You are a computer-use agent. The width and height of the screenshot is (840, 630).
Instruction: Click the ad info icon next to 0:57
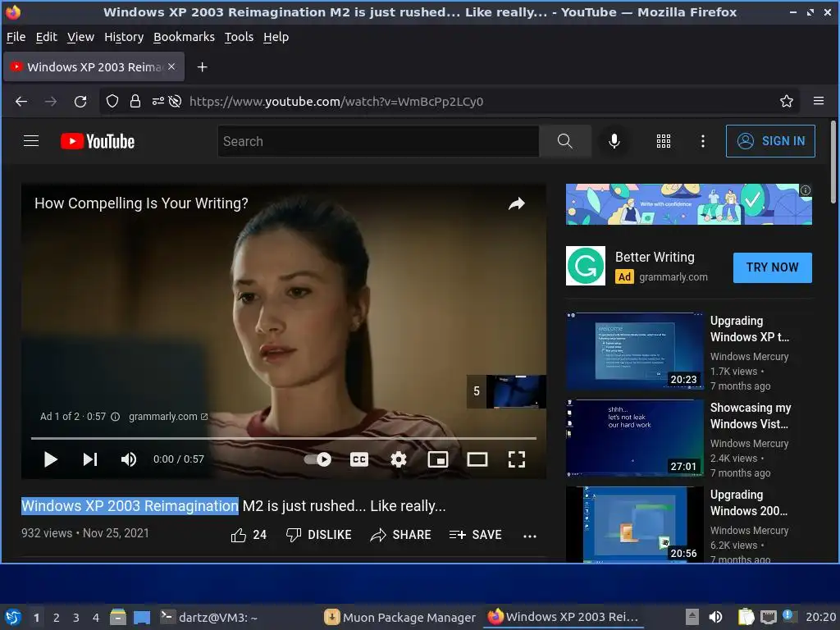pyautogui.click(x=115, y=417)
